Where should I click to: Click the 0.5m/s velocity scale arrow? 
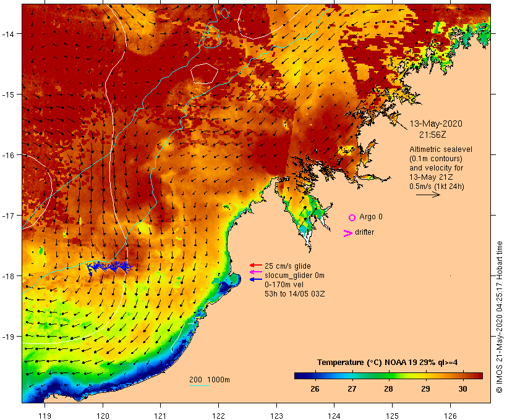coord(428,195)
